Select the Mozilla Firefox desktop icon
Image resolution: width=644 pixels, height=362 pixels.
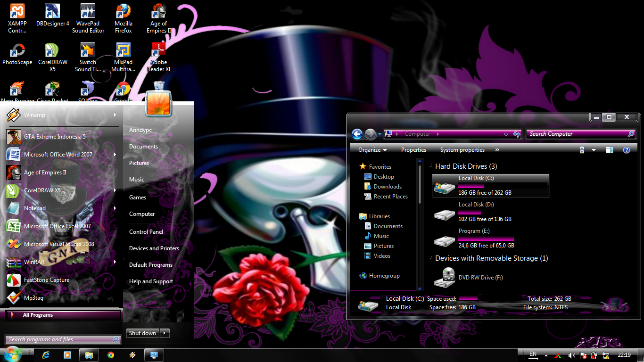(x=124, y=19)
